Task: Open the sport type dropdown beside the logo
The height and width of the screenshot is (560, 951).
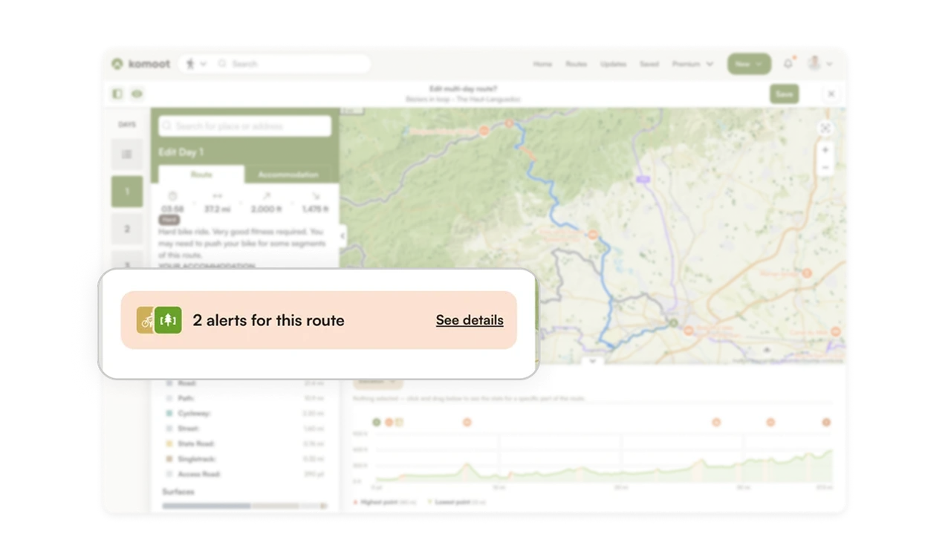Action: tap(195, 64)
